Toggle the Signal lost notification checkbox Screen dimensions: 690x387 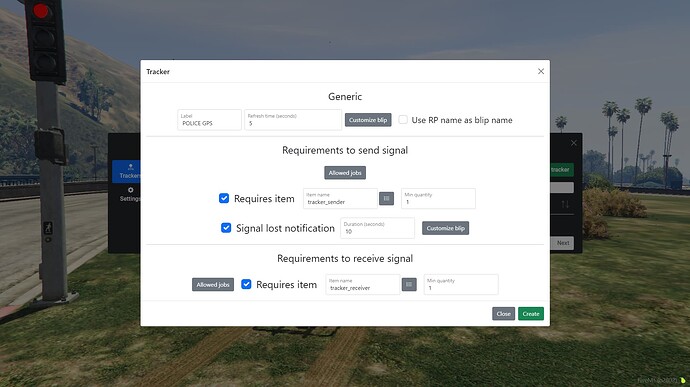point(226,228)
